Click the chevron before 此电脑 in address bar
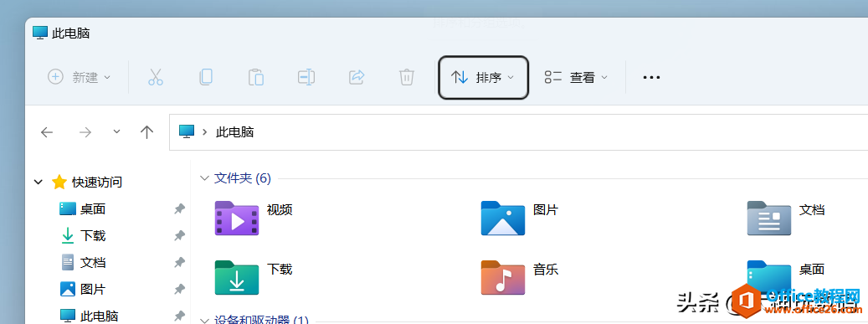 (x=205, y=132)
